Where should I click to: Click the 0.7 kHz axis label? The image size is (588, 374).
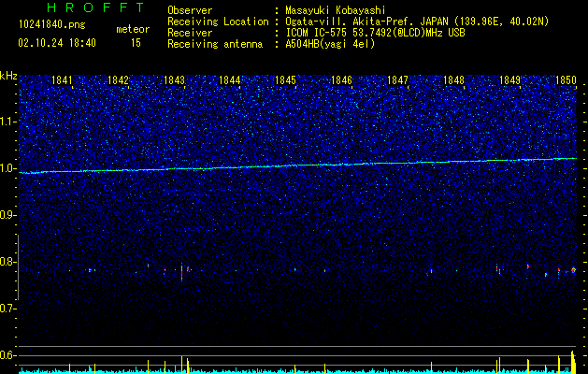(x=8, y=309)
